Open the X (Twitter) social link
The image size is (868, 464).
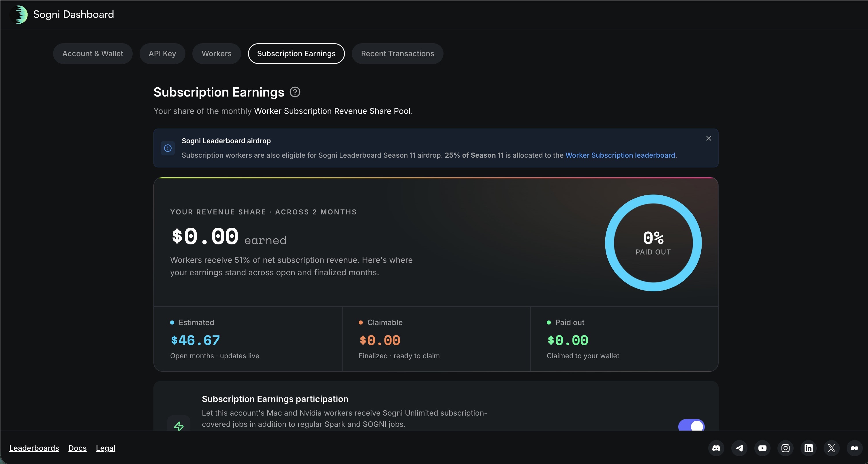(x=832, y=448)
